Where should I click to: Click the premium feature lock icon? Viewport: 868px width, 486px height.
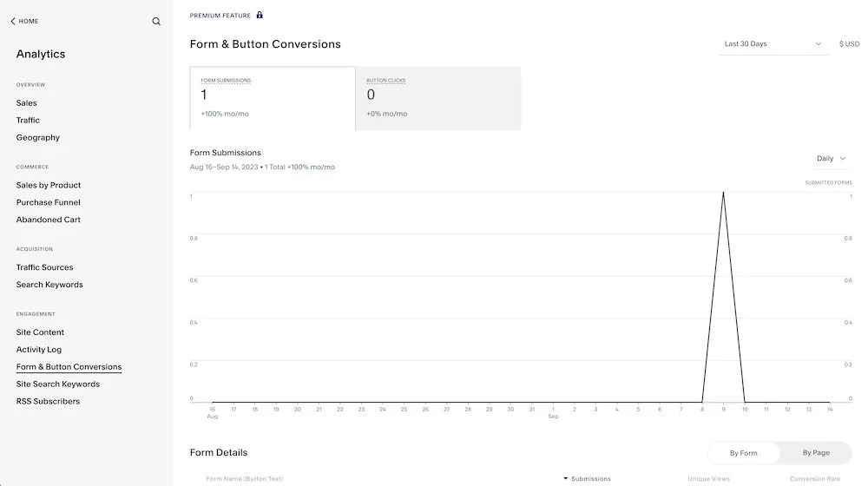(x=260, y=15)
